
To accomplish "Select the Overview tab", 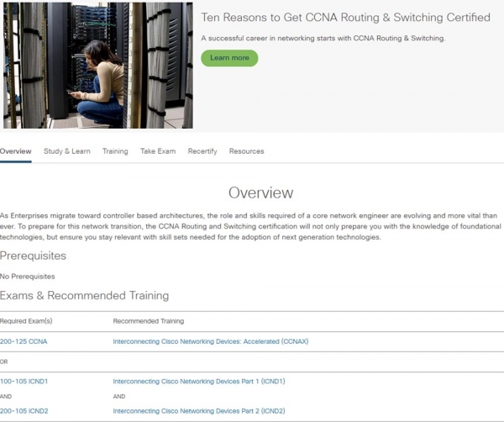I will (15, 151).
